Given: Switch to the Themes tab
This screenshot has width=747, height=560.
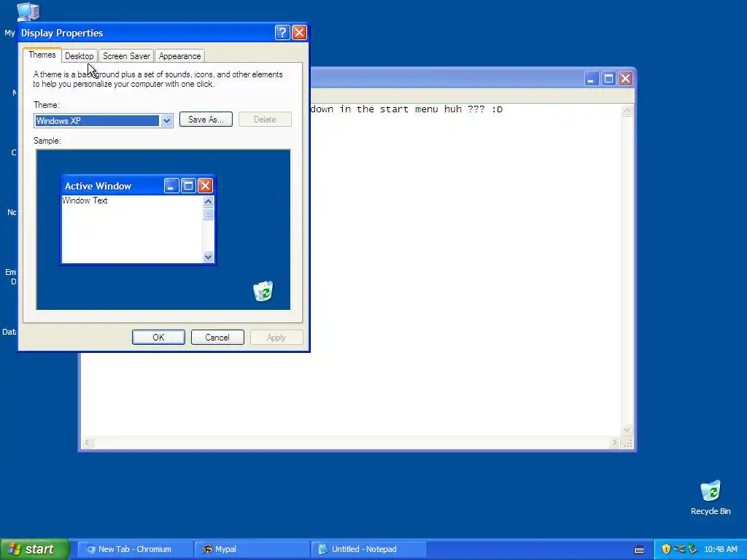Looking at the screenshot, I should (x=42, y=55).
